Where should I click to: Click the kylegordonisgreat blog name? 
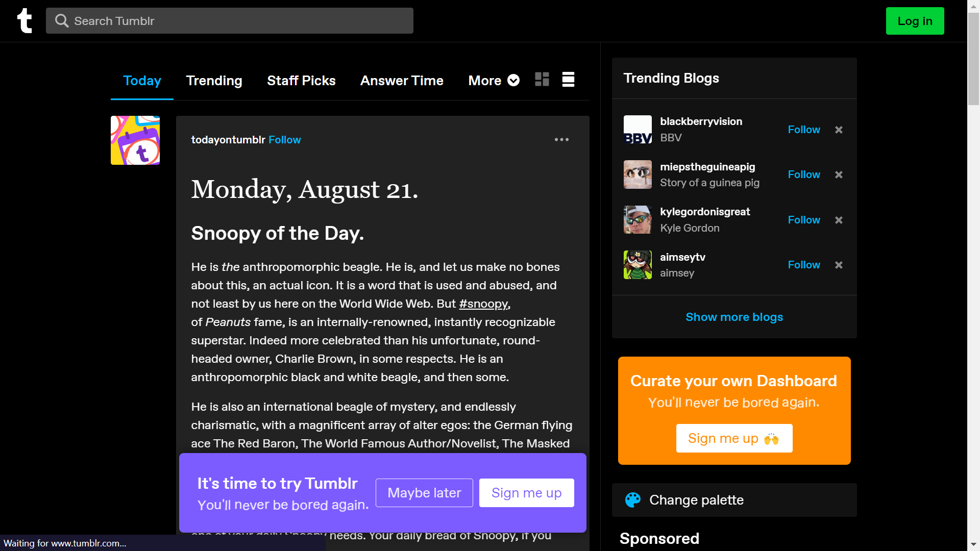click(705, 212)
